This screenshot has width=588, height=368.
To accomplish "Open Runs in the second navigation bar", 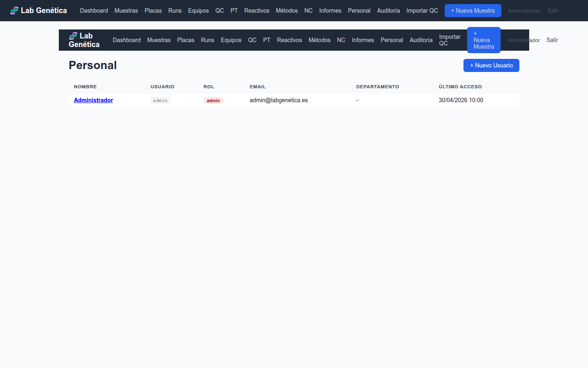I will point(207,40).
